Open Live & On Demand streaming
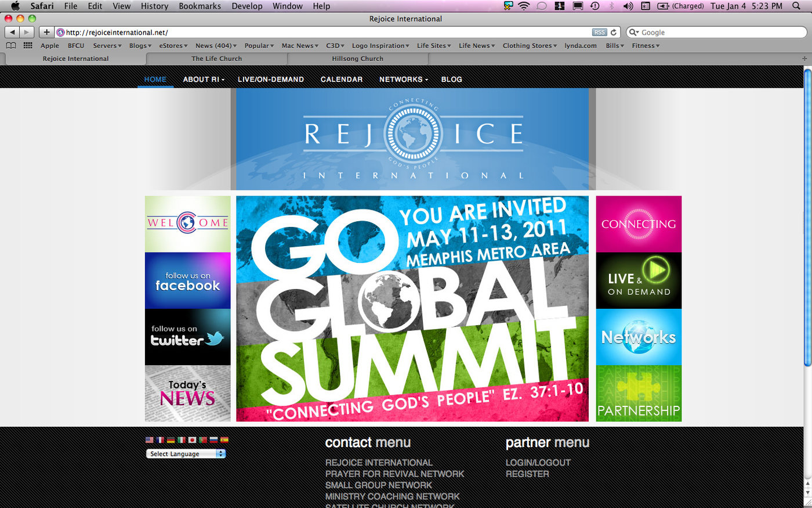 638,280
